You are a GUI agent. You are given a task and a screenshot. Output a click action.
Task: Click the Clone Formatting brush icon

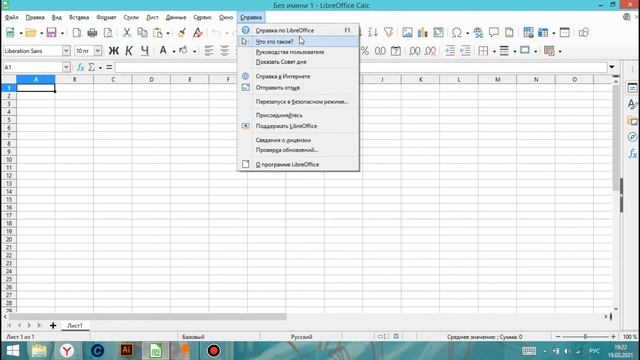[182, 33]
